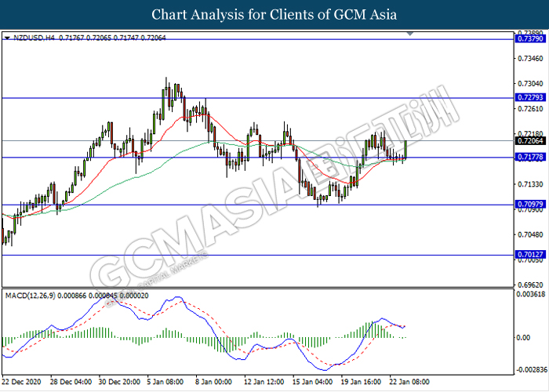
Task: Click the MACD(12,26,9) indicator label
Action: 30,296
